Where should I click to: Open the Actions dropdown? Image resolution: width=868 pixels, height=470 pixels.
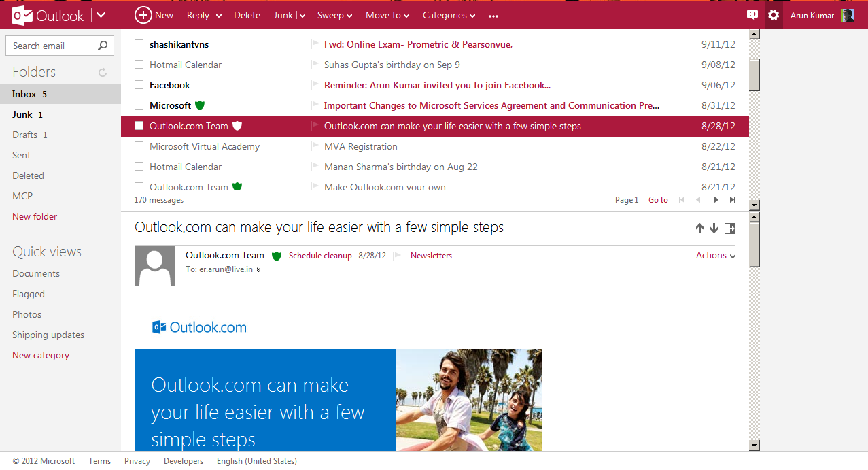[x=716, y=256]
